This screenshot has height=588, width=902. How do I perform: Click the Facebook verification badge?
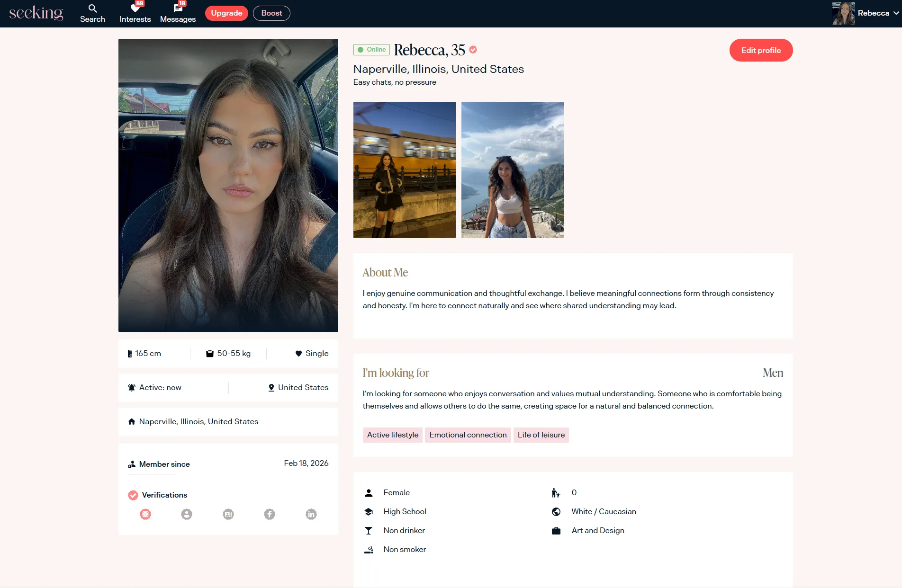click(270, 514)
